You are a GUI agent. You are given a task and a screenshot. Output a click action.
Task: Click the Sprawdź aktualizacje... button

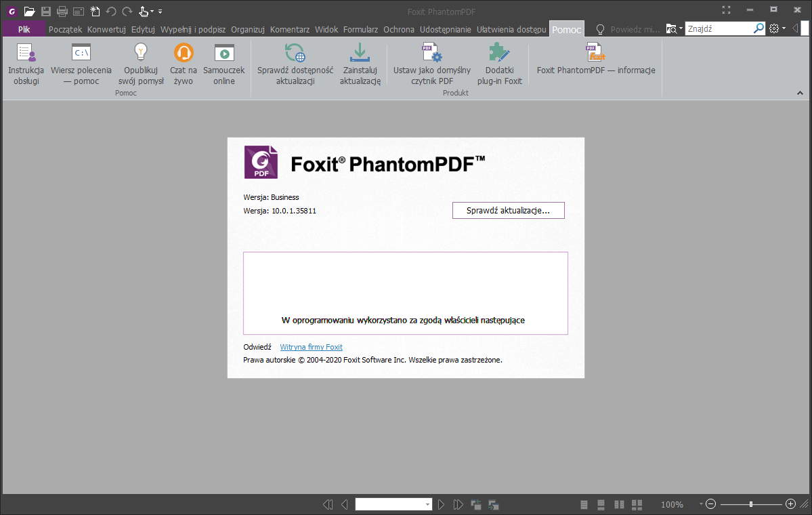click(508, 210)
